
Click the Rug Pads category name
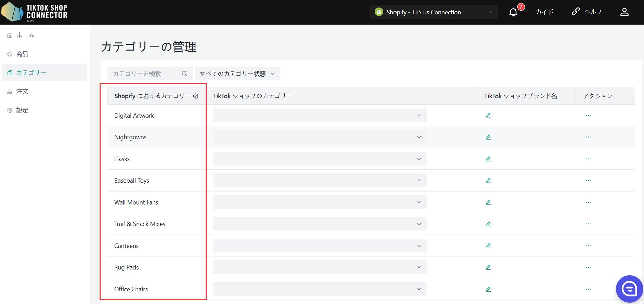pos(127,267)
